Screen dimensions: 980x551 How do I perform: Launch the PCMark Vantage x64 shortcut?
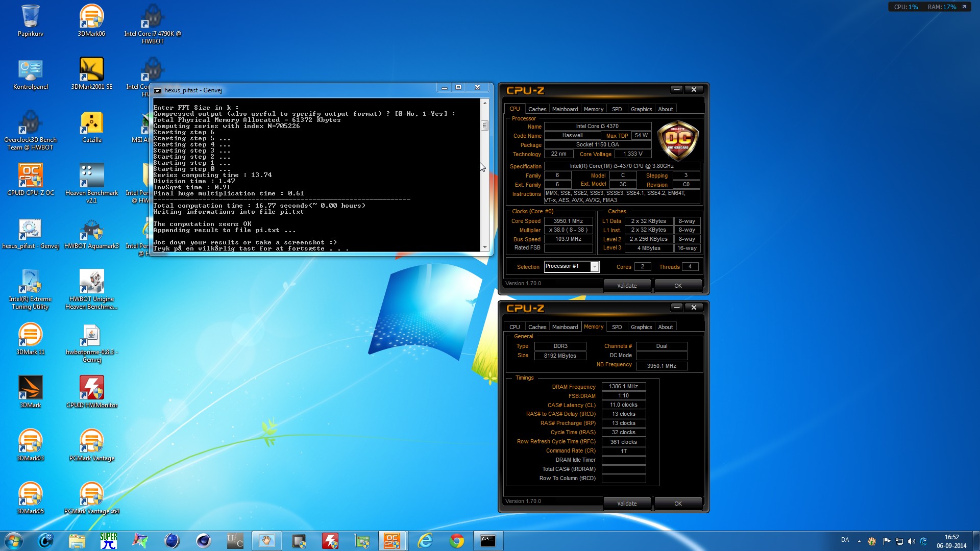(92, 498)
